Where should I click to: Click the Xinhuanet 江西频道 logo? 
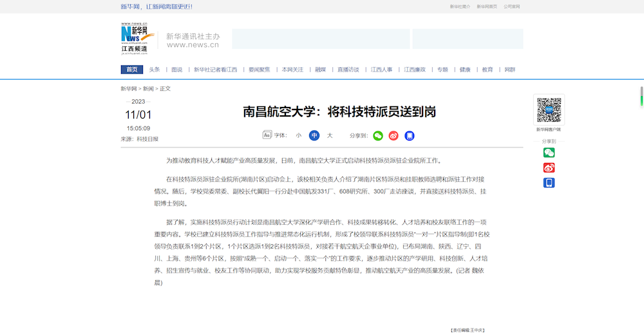pyautogui.click(x=137, y=39)
